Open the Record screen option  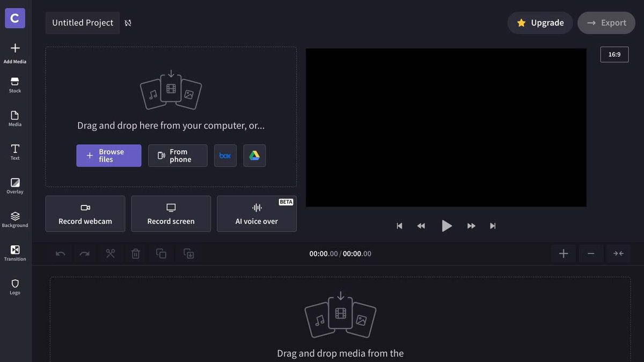(x=171, y=213)
